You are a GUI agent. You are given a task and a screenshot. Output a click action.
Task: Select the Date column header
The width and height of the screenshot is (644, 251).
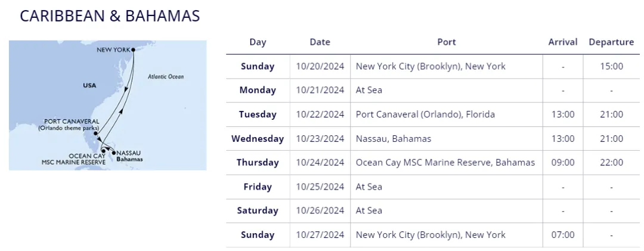click(320, 42)
